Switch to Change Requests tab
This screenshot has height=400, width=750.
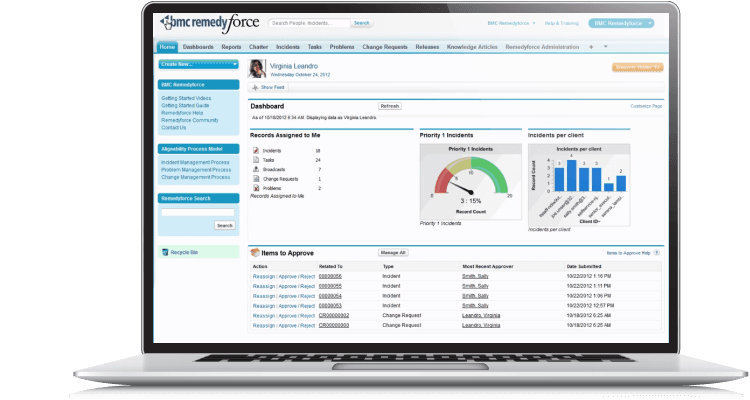tap(385, 47)
